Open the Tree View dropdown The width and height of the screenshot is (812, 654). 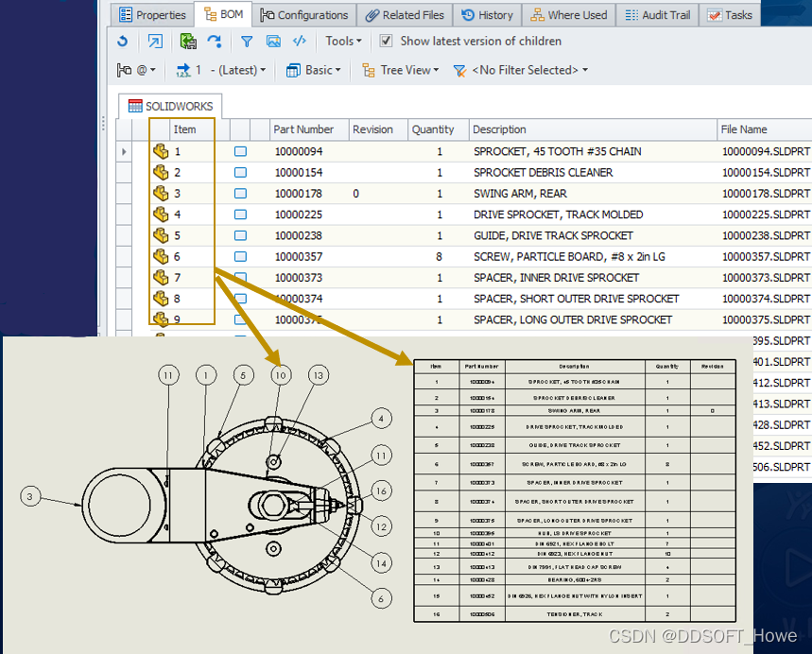(x=400, y=70)
